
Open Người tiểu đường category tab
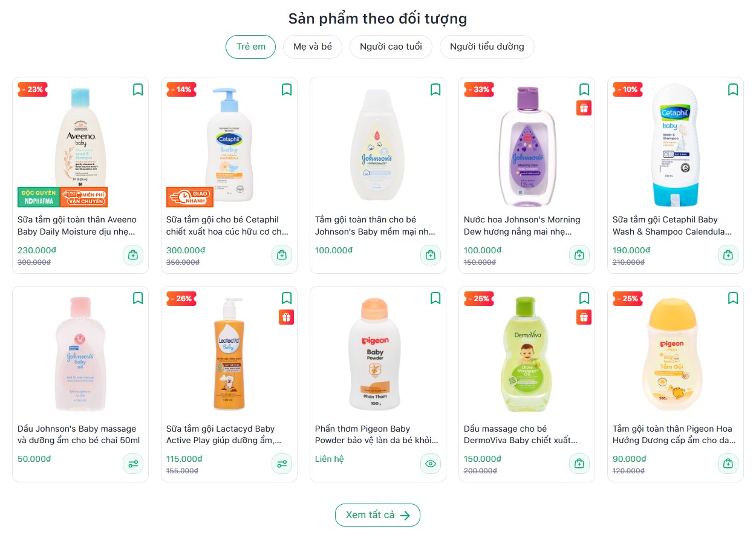coord(486,47)
